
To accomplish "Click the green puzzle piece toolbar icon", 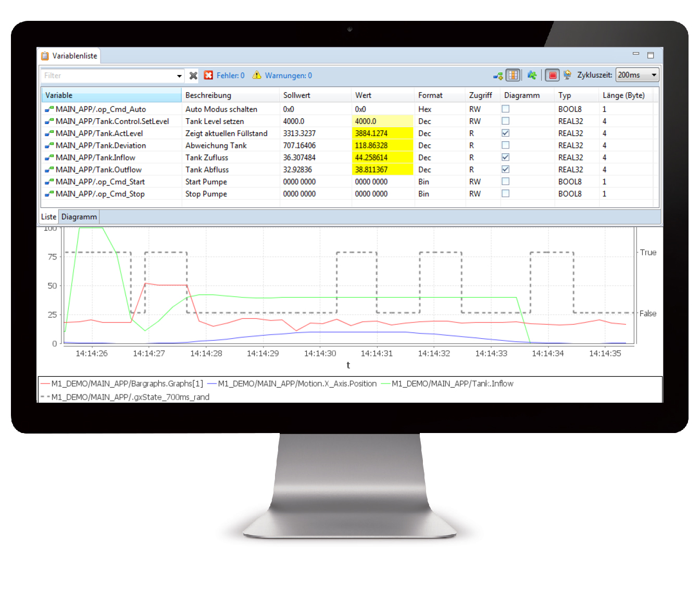I will coord(532,75).
